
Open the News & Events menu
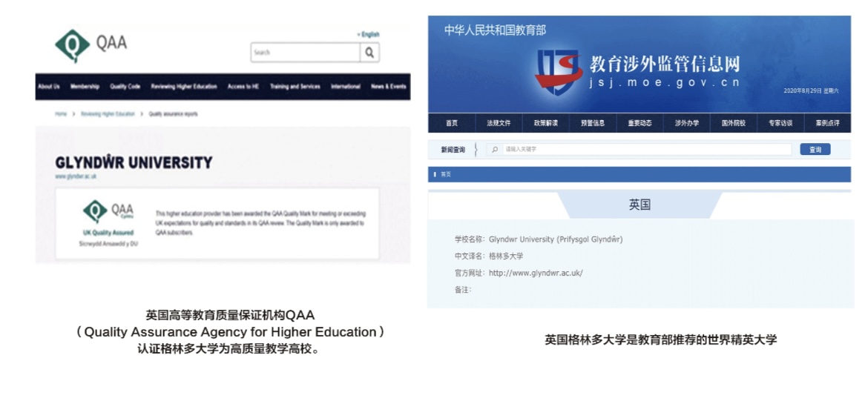pos(388,86)
